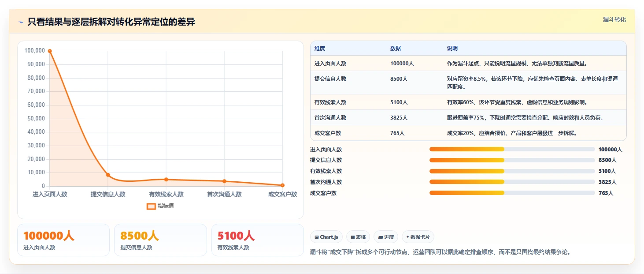
Task: Click the 首次沟通人数 progress bar
Action: (x=512, y=182)
